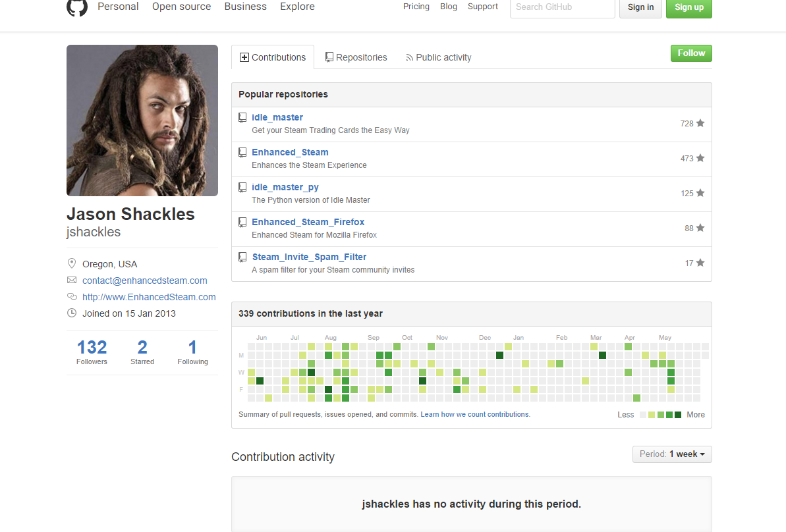Screen dimensions: 786x532
Task: Click the Jason Shackles name heading
Action: click(x=131, y=214)
